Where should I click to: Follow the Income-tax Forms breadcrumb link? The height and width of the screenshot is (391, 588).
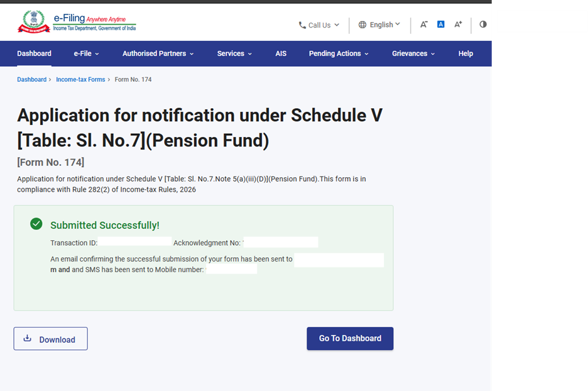[80, 80]
